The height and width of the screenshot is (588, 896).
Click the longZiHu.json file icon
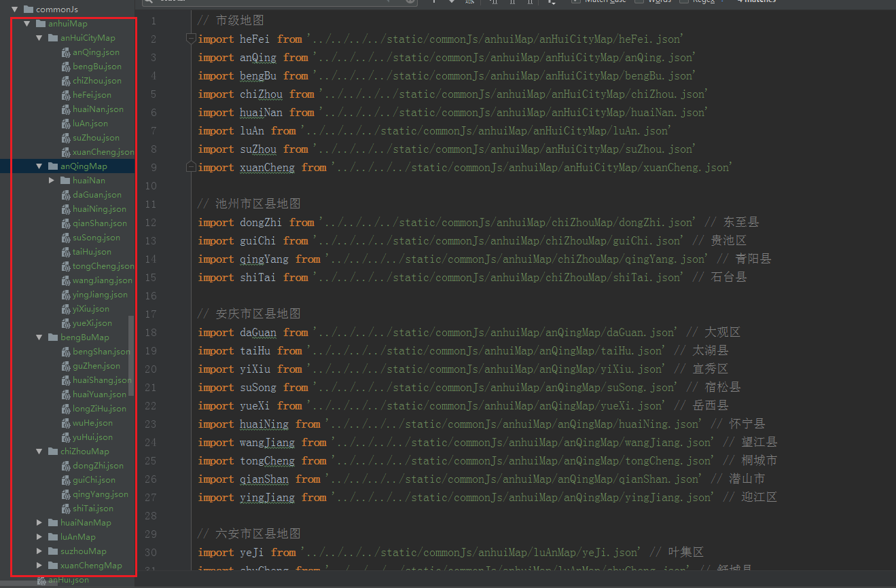coord(66,409)
